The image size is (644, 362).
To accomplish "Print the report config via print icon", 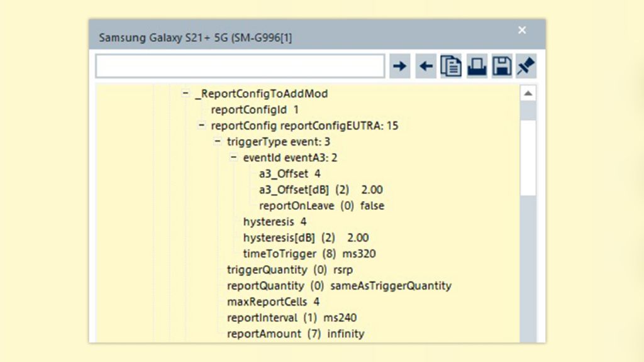I will (x=477, y=65).
